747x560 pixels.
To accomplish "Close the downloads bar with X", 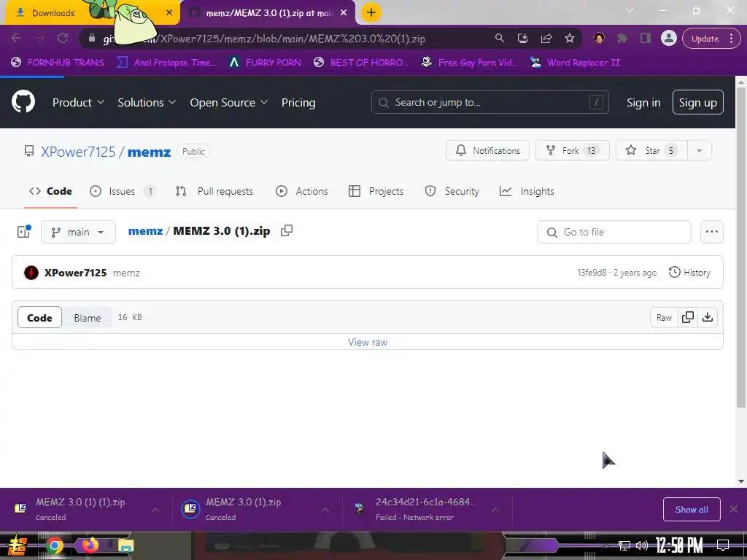I will coord(734,509).
